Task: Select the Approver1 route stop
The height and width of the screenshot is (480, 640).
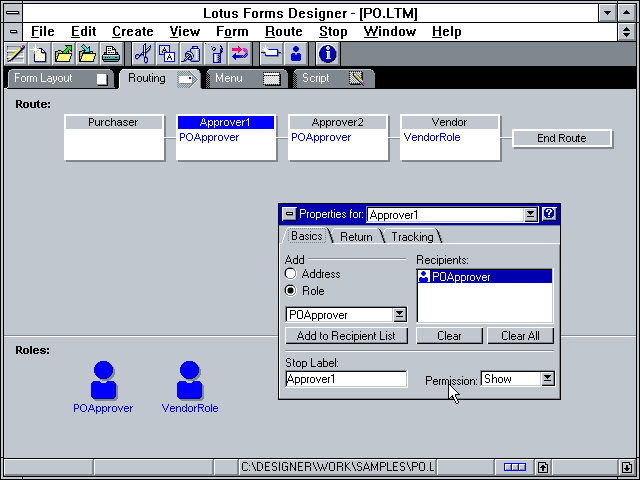Action: 226,138
